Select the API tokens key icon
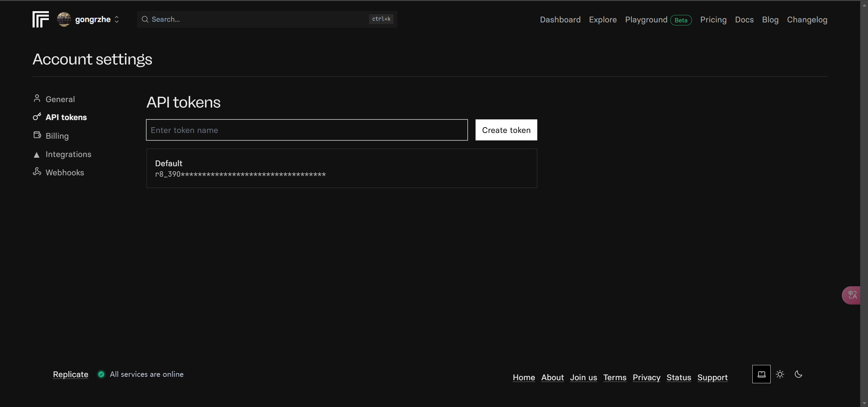Image resolution: width=868 pixels, height=407 pixels. [x=37, y=117]
